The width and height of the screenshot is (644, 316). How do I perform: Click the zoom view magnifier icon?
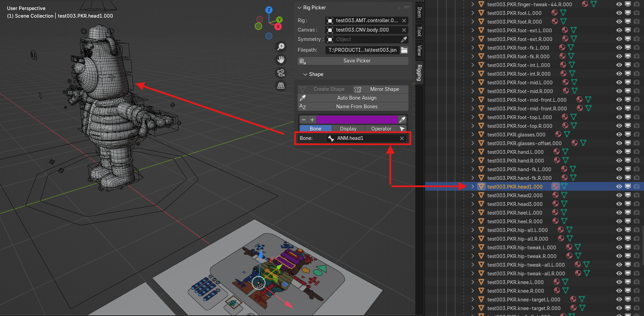(281, 47)
